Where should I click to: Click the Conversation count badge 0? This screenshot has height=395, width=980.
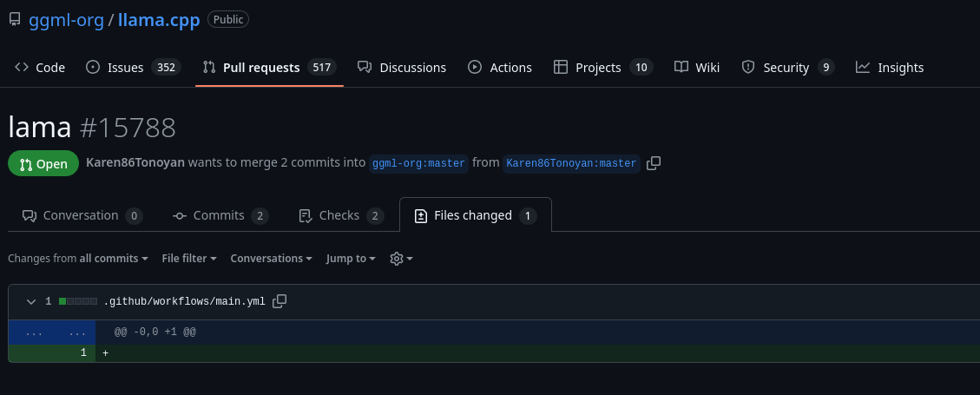134,215
